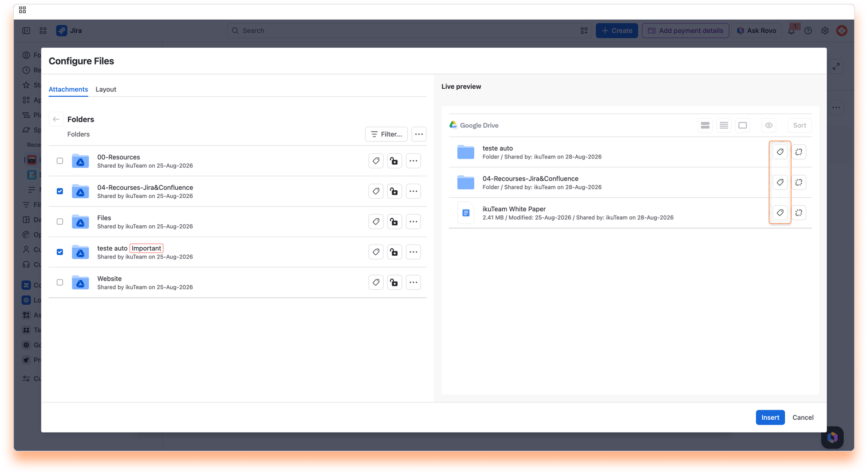Open Ask Rovo assistant
The width and height of the screenshot is (868, 474).
click(757, 31)
